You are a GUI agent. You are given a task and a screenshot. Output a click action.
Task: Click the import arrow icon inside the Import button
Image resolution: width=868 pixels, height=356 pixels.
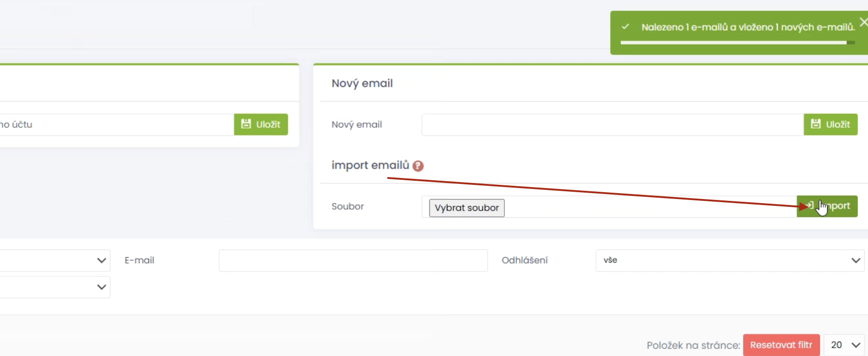pos(809,205)
